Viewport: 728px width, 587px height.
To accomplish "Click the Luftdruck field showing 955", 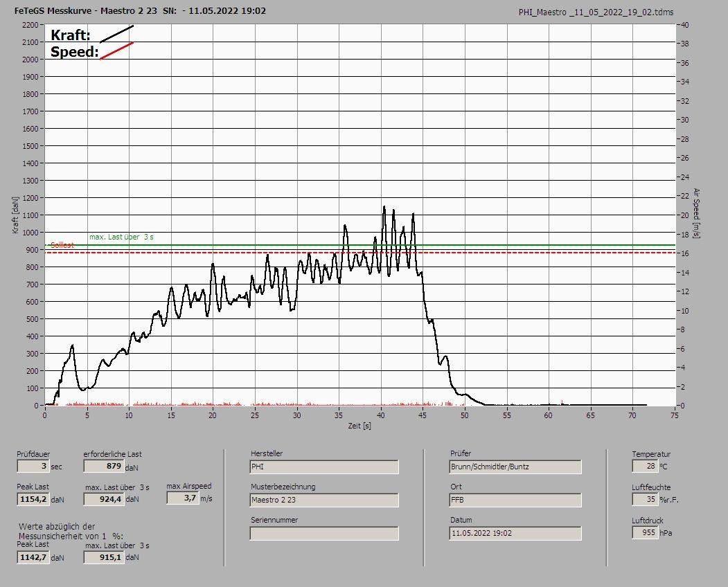I will 644,533.
